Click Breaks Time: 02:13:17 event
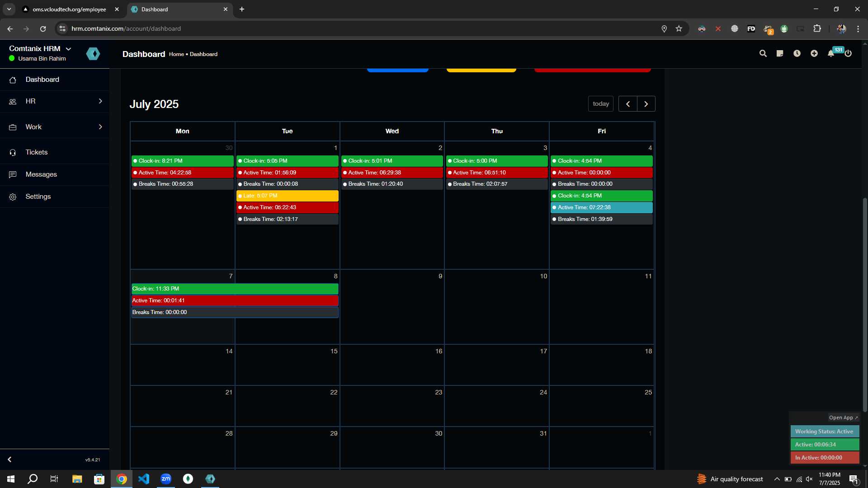 coord(288,219)
